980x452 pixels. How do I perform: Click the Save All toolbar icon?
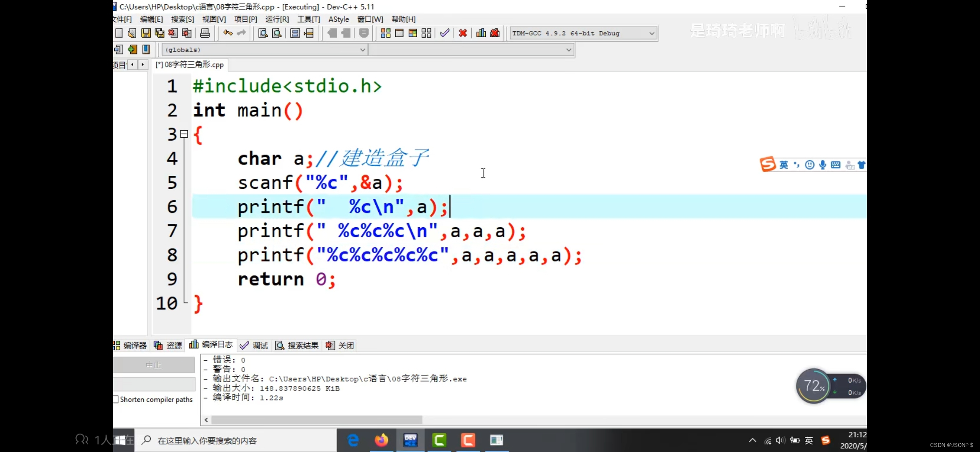pos(159,33)
